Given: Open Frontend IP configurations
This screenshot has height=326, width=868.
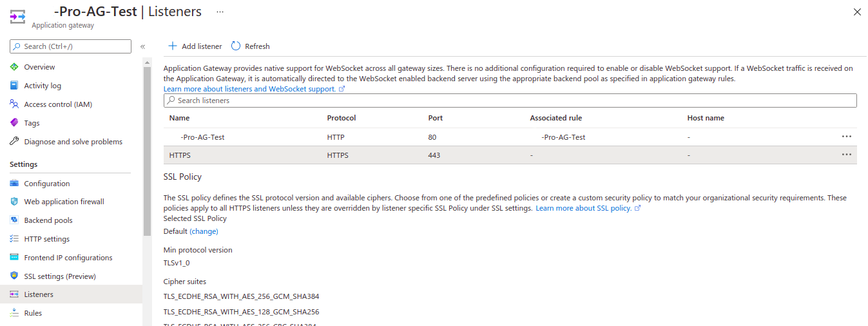Looking at the screenshot, I should (x=68, y=258).
